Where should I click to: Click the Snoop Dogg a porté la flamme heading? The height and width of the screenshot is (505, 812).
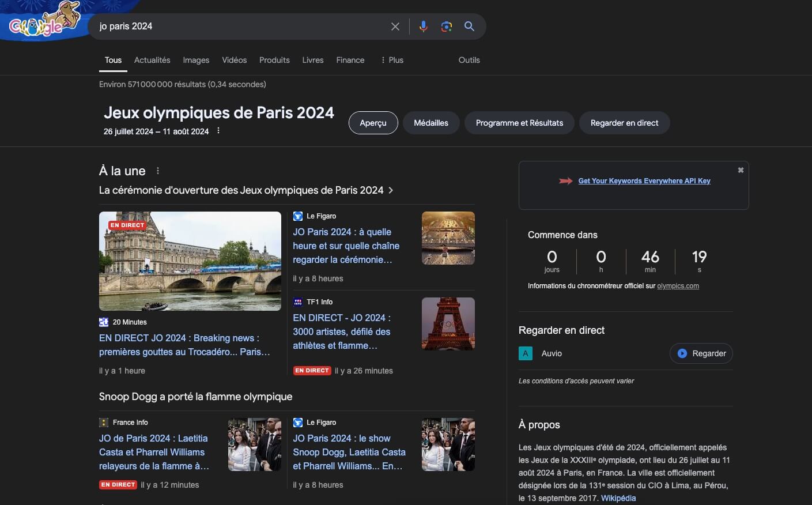[195, 397]
